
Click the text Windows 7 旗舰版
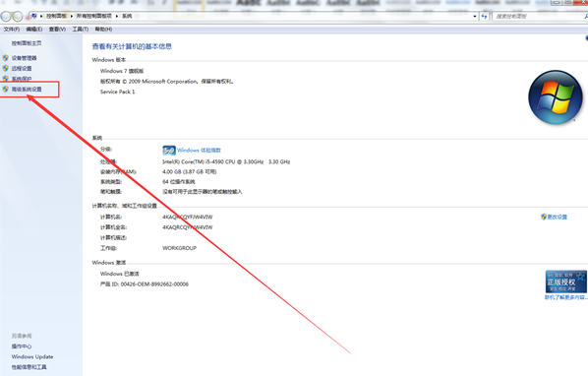coord(122,71)
